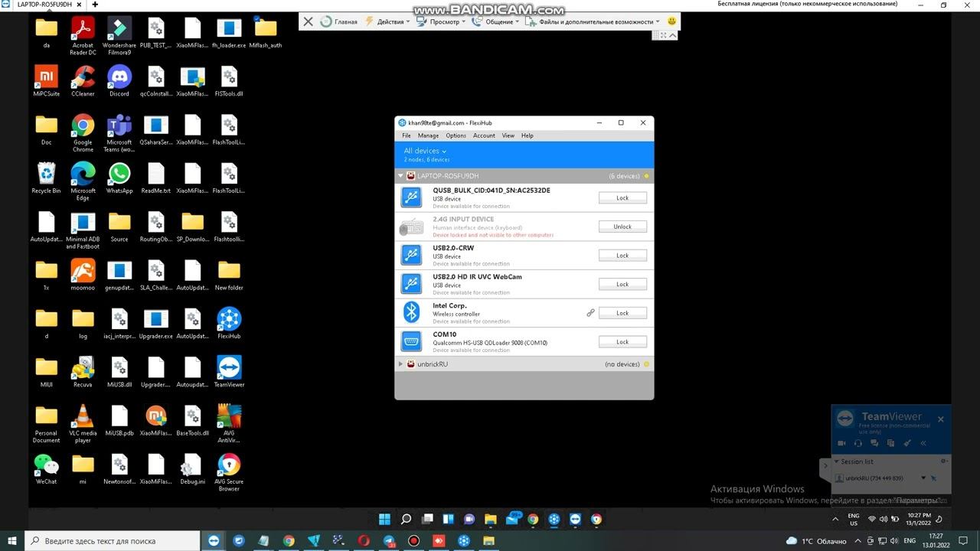This screenshot has width=980, height=551.
Task: Open the Minimal ADB and Fastboot shortcut
Action: tap(83, 230)
